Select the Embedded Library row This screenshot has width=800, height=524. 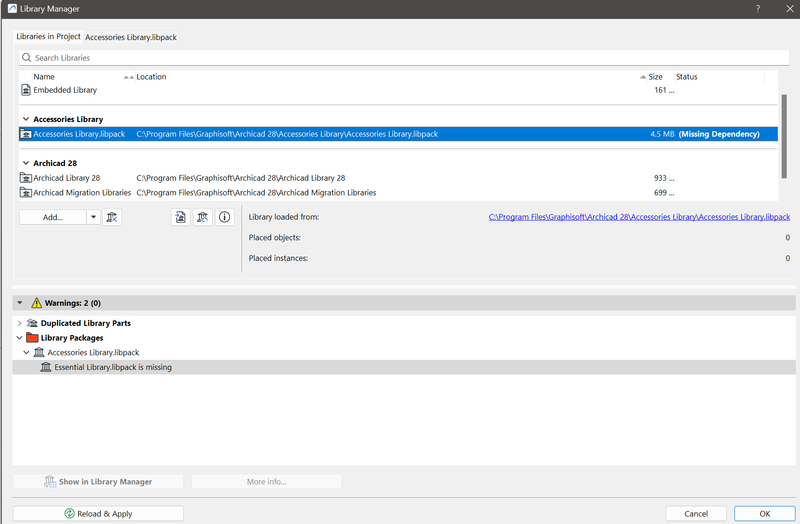pyautogui.click(x=398, y=90)
